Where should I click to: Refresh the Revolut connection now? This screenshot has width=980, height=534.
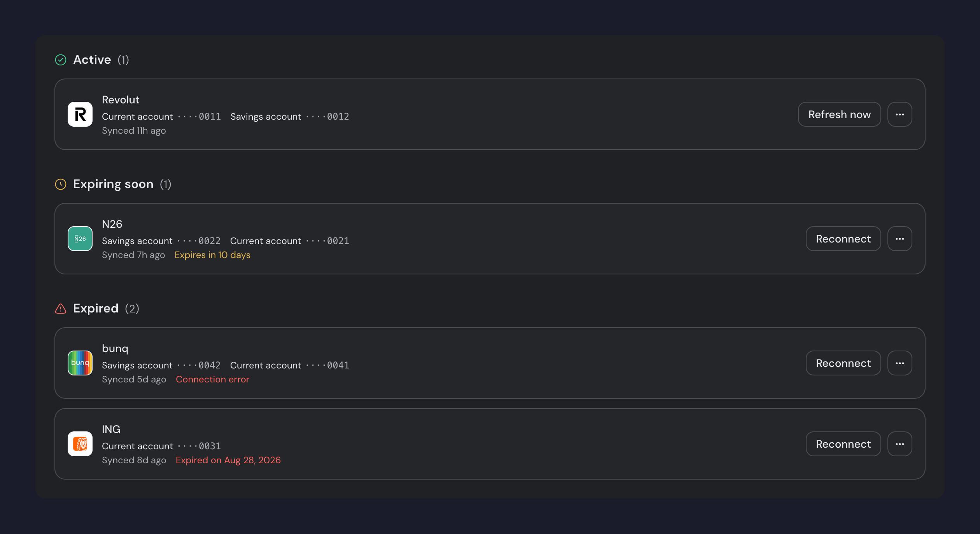tap(840, 114)
